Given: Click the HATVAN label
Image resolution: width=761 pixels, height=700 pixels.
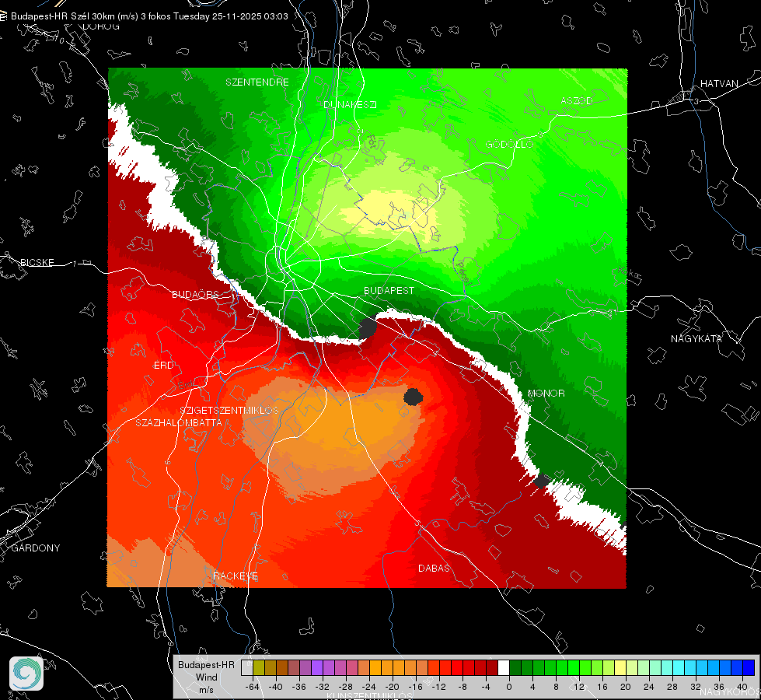Looking at the screenshot, I should [x=719, y=84].
